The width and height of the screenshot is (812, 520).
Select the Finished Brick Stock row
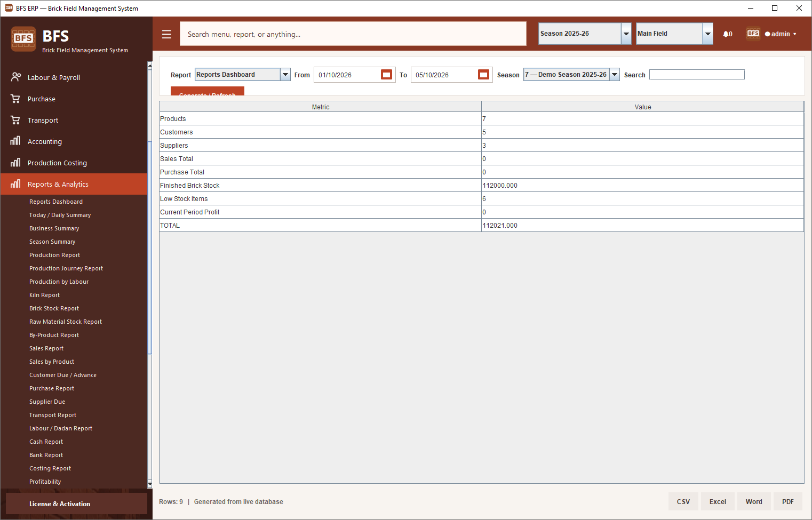481,185
